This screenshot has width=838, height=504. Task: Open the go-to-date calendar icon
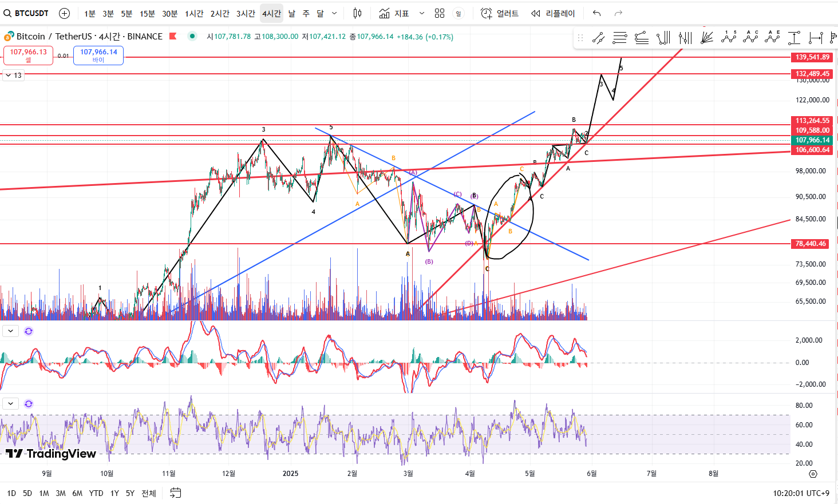[176, 493]
